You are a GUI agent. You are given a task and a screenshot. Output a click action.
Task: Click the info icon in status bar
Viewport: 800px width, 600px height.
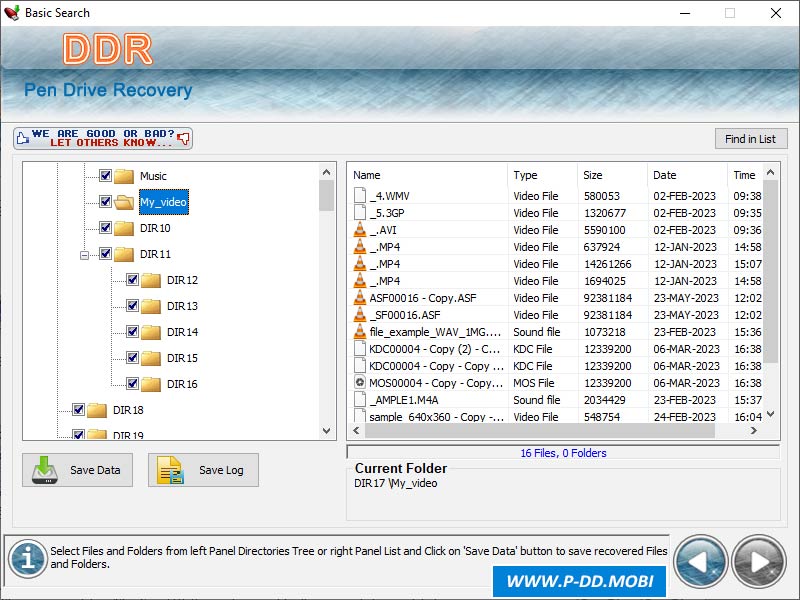27,560
